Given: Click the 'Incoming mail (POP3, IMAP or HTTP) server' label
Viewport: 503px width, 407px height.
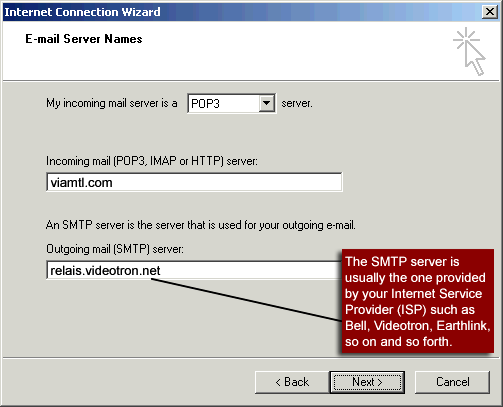Looking at the screenshot, I should [x=152, y=161].
